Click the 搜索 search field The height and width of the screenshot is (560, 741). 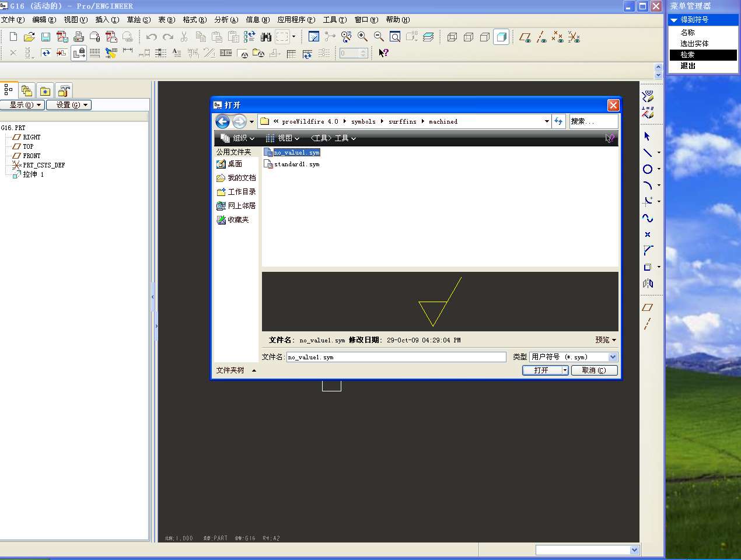click(593, 121)
